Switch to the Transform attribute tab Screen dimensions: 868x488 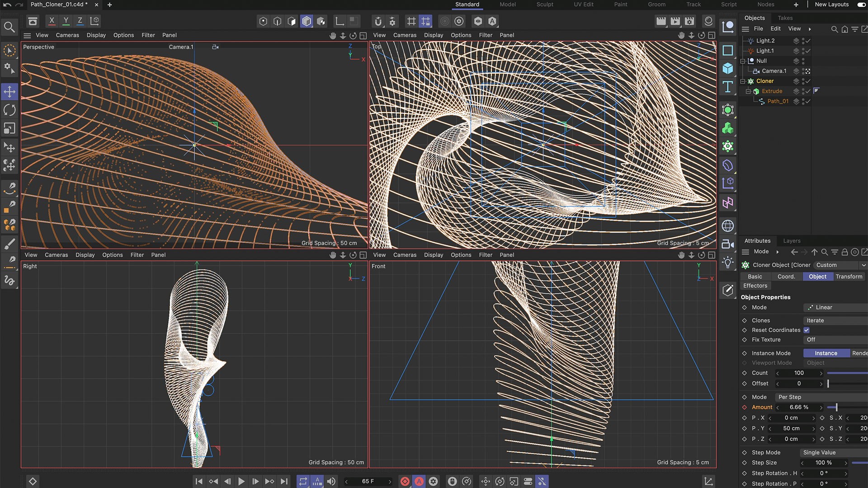(849, 277)
